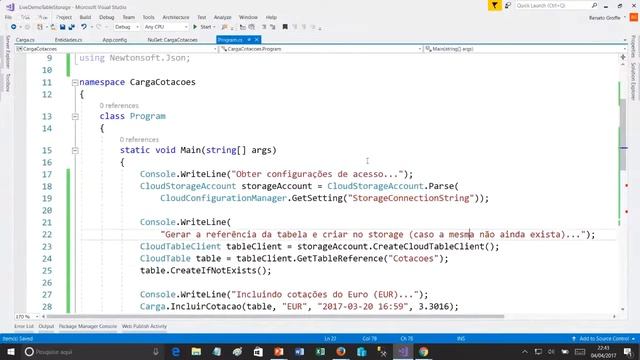
Task: Click the Start debugging button
Action: pyautogui.click(x=202, y=27)
